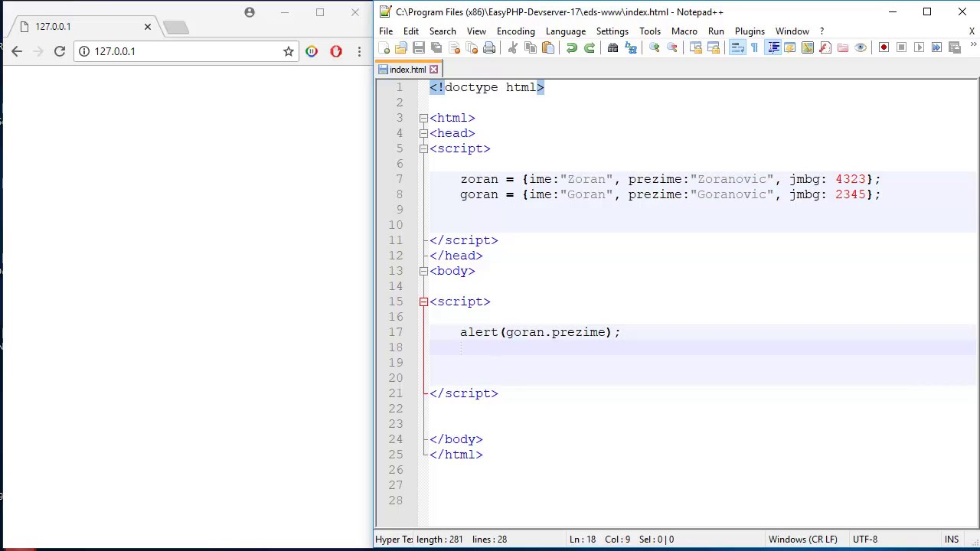This screenshot has height=551, width=980.
Task: Toggle INS insert mode in status bar
Action: (x=952, y=540)
